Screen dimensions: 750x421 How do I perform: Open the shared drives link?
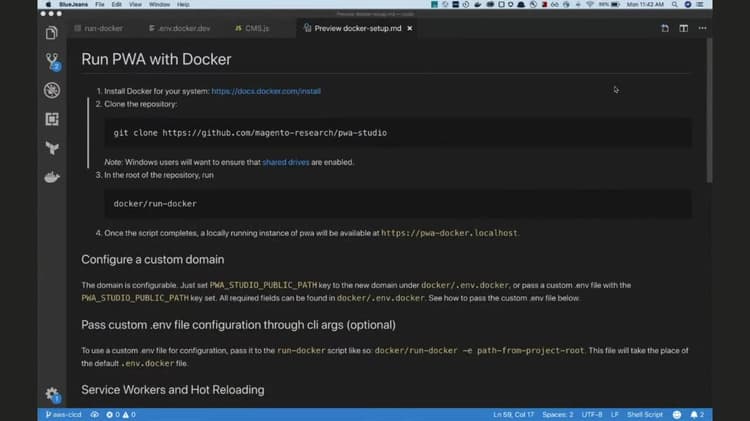point(286,162)
